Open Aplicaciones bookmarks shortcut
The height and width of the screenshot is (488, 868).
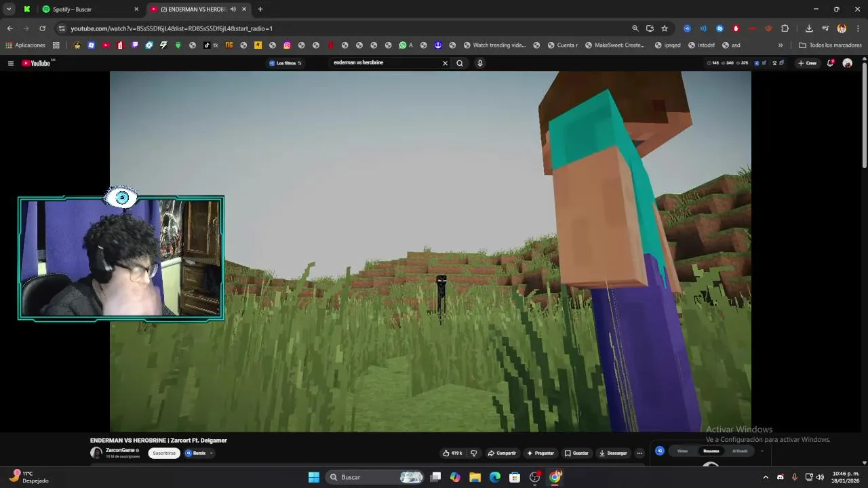click(26, 45)
